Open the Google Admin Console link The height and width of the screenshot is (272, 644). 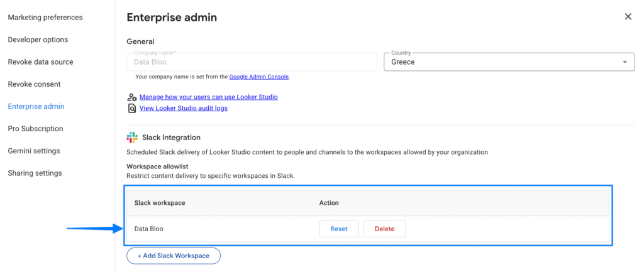(x=258, y=77)
